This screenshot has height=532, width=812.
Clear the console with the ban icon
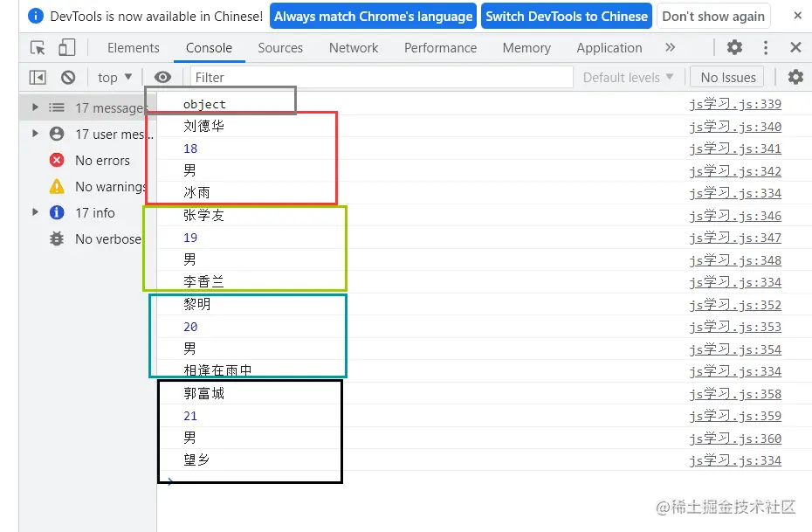(68, 78)
